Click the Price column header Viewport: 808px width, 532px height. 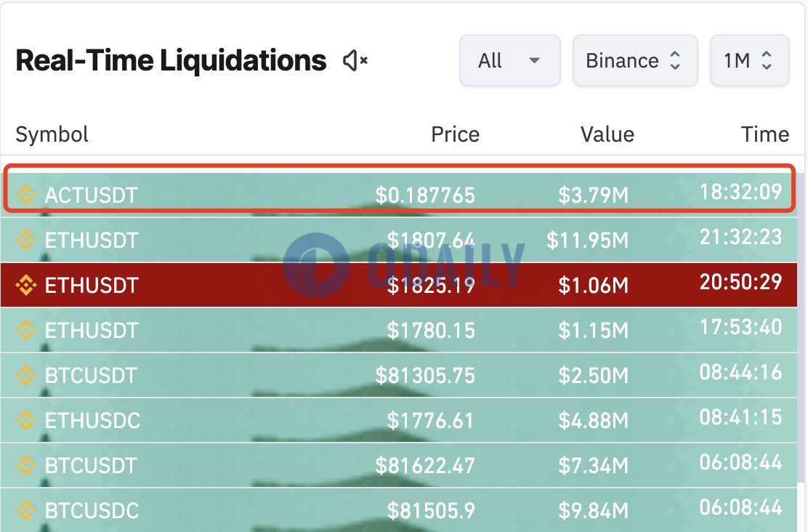(455, 134)
